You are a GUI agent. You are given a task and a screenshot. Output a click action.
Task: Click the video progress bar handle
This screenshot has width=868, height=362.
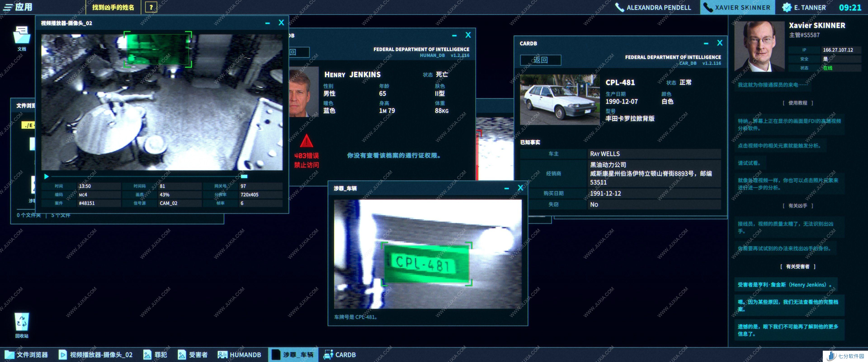pyautogui.click(x=244, y=176)
